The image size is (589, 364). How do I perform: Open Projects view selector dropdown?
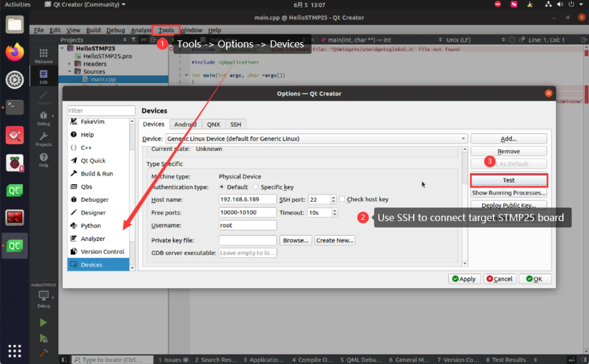[94, 40]
